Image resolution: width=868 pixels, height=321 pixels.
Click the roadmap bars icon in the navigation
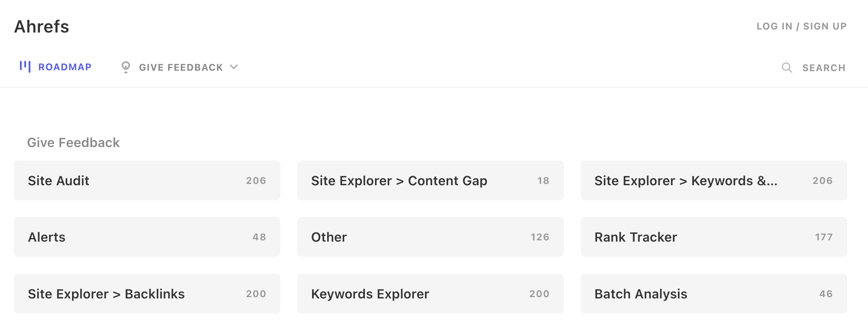coord(25,66)
